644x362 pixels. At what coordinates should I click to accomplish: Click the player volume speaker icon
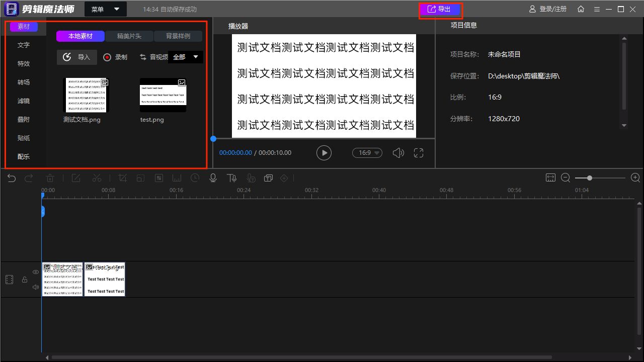coord(398,153)
